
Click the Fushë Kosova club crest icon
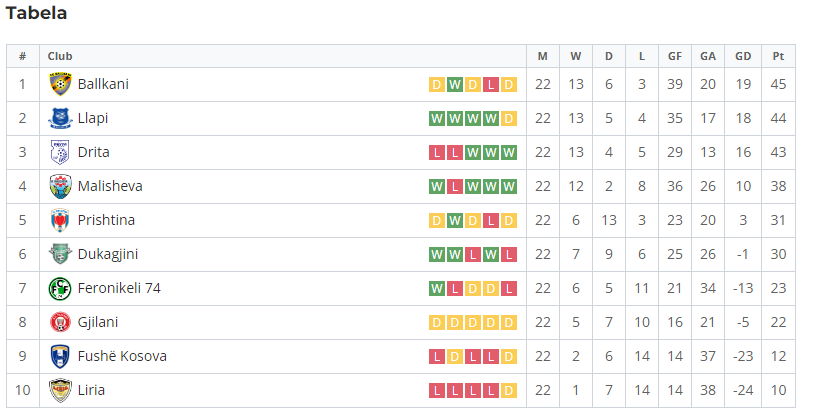[x=60, y=357]
